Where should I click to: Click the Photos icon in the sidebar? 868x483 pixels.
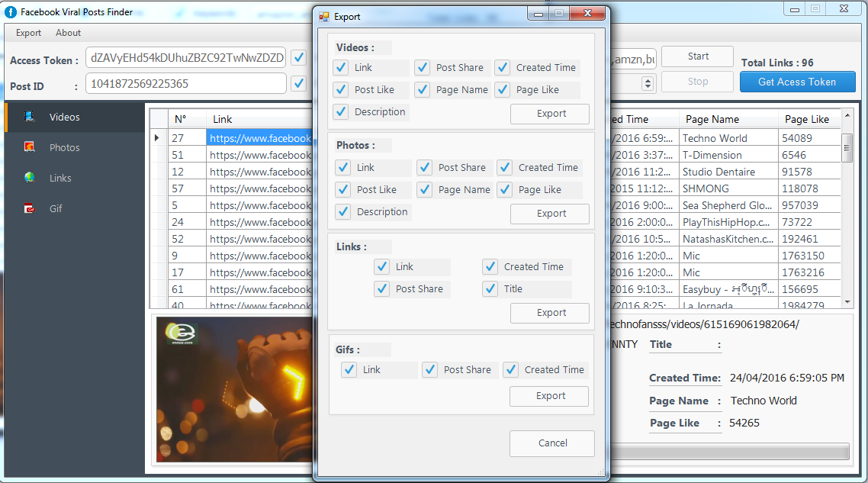click(29, 147)
